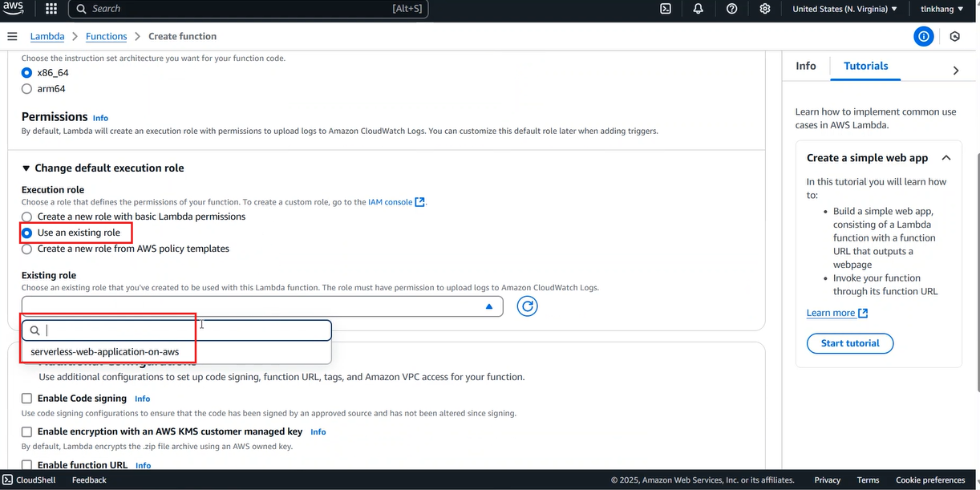The height and width of the screenshot is (490, 980).
Task: Open Learn more link in tutorial card
Action: click(x=837, y=313)
